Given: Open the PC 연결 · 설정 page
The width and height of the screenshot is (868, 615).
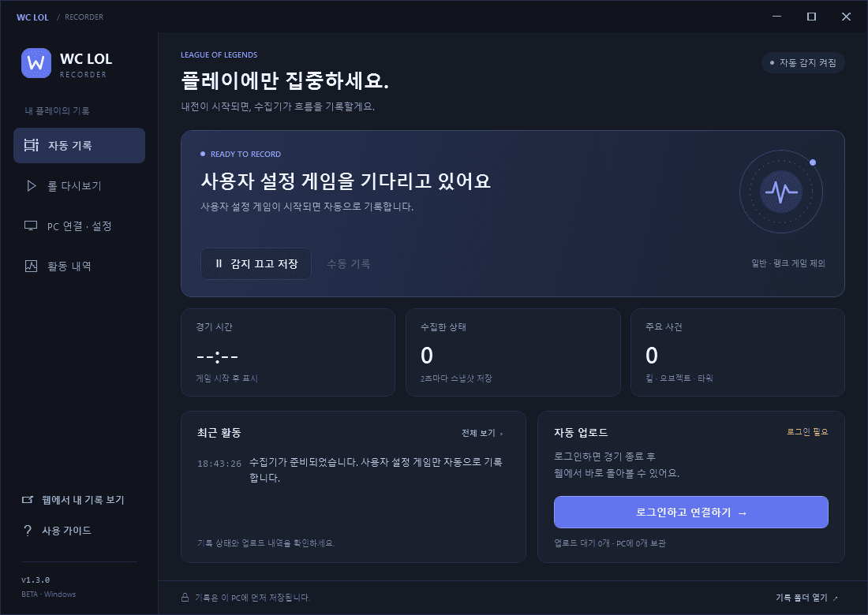Looking at the screenshot, I should pyautogui.click(x=79, y=226).
